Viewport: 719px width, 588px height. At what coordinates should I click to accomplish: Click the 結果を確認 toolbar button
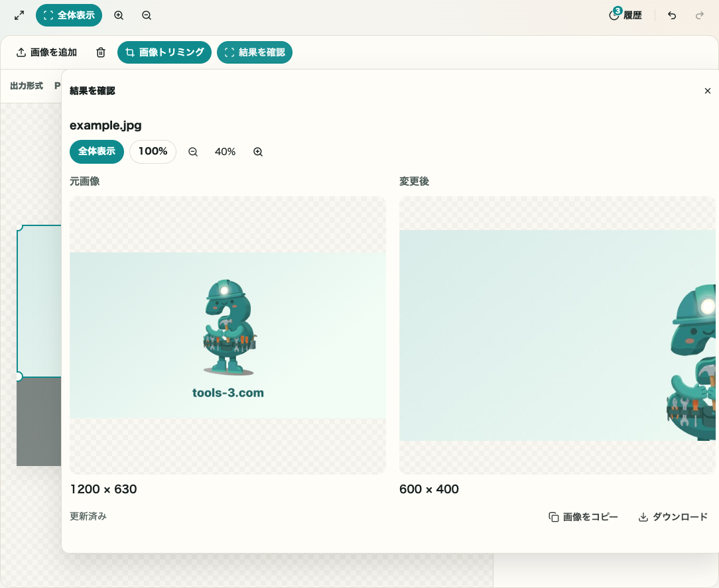[255, 52]
